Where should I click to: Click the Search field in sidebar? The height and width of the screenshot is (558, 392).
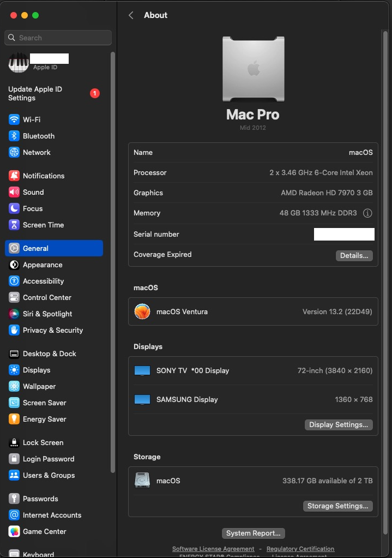click(58, 38)
